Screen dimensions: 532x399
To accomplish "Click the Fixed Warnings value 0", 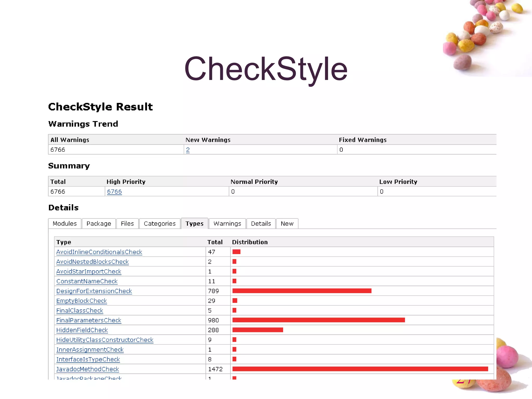I will point(341,150).
